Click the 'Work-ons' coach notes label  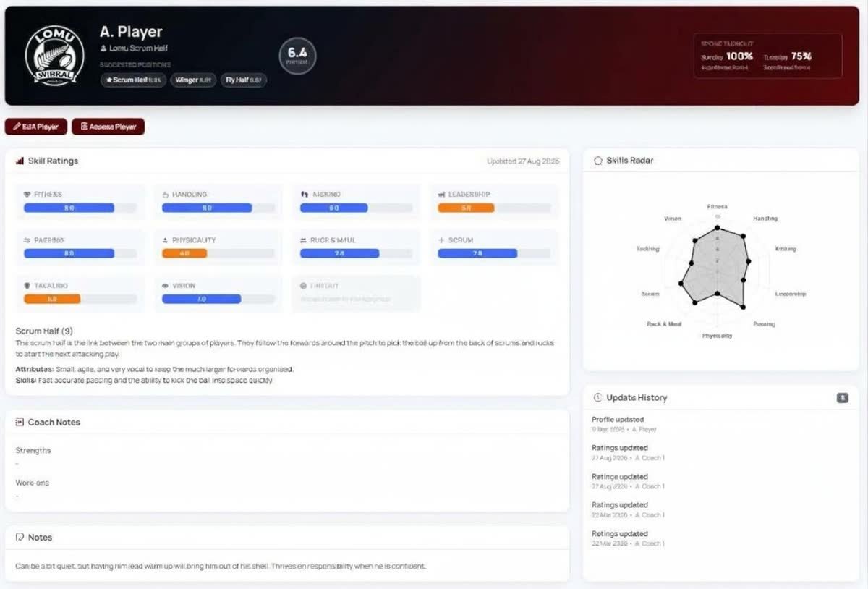pos(33,483)
